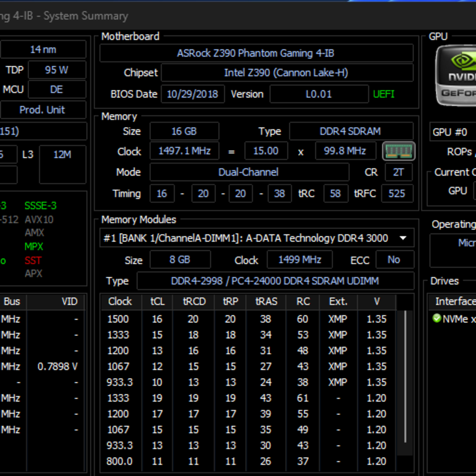Click the 99.8 MHz base clock value

pyautogui.click(x=345, y=151)
